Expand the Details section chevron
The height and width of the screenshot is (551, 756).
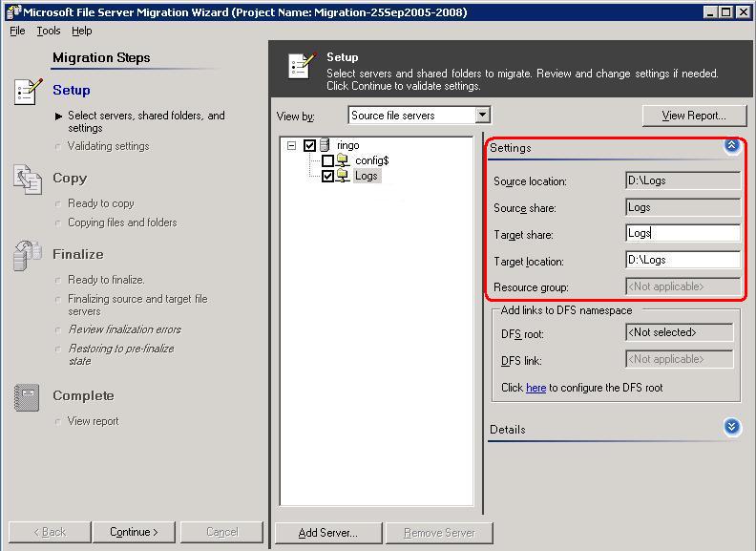(732, 427)
